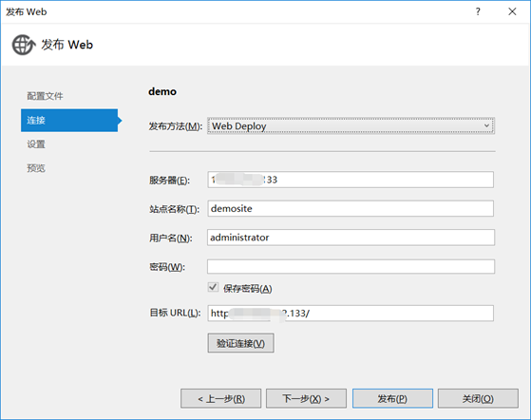The width and height of the screenshot is (531, 420).
Task: Click the 上一步 back button
Action: coord(220,398)
